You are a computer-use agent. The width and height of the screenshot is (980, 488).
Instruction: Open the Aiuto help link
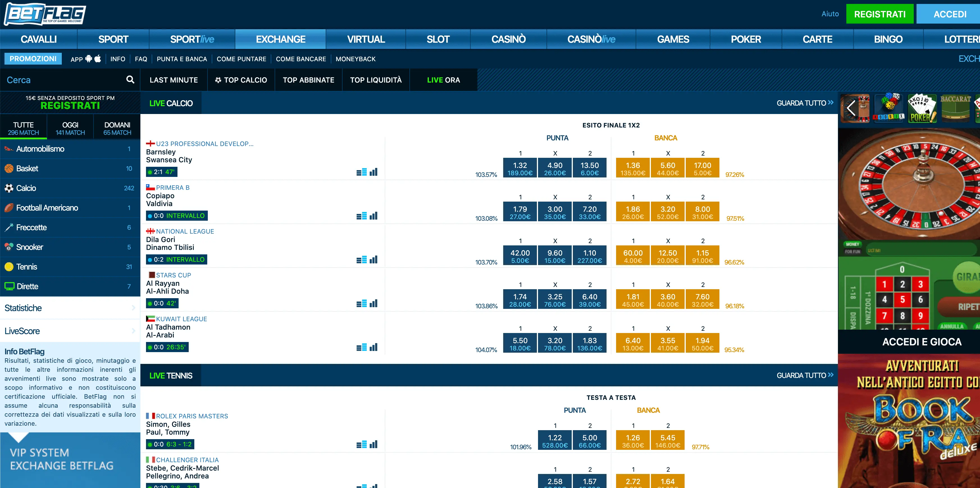830,14
